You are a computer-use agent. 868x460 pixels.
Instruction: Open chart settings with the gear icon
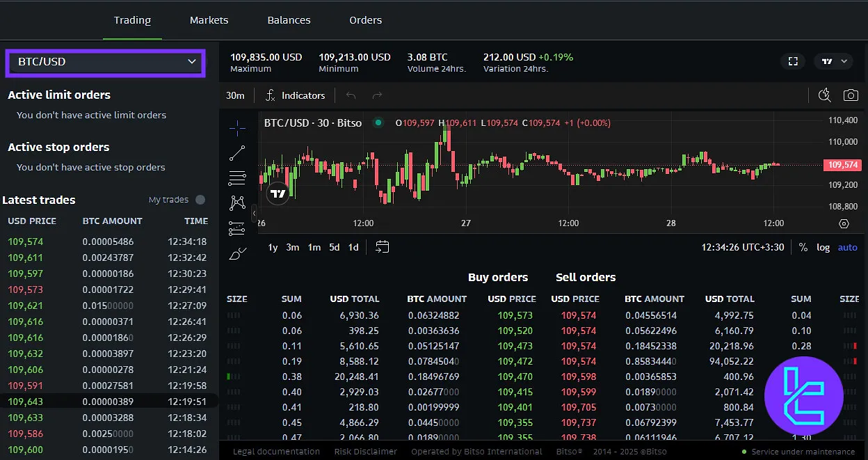(x=844, y=223)
